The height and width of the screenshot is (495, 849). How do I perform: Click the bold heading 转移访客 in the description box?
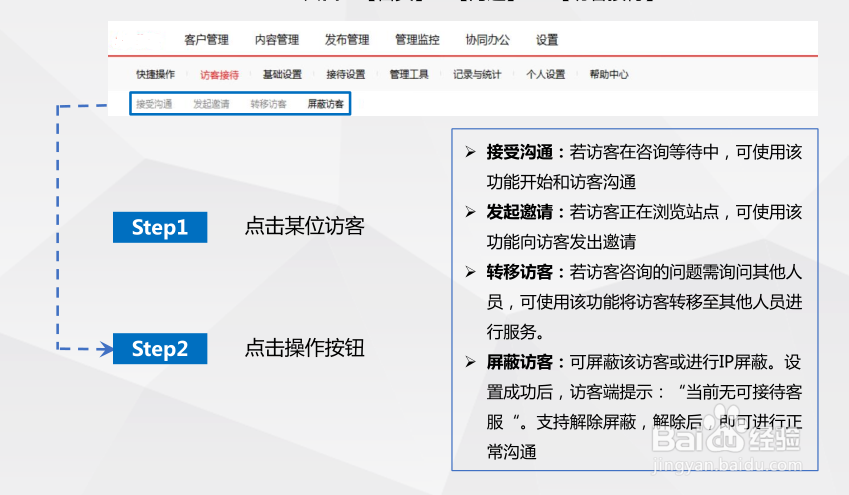coord(520,272)
